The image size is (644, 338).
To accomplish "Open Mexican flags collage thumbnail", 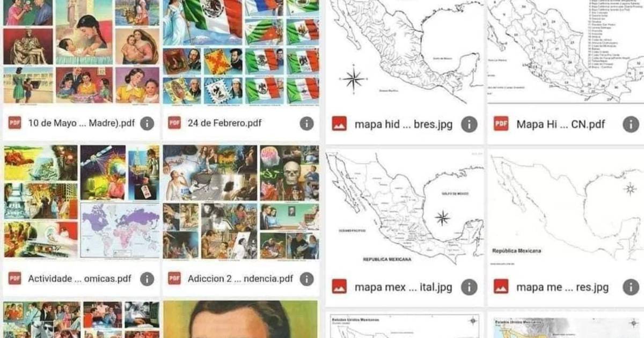I will [241, 52].
